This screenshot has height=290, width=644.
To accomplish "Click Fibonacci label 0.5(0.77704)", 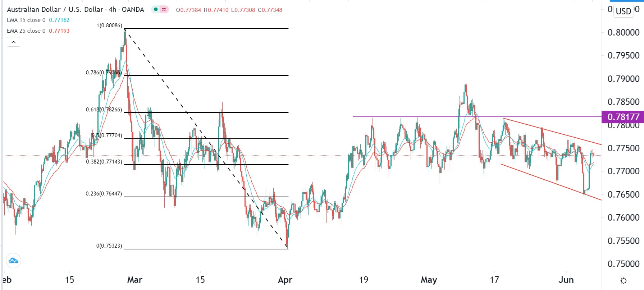I will 107,136.
